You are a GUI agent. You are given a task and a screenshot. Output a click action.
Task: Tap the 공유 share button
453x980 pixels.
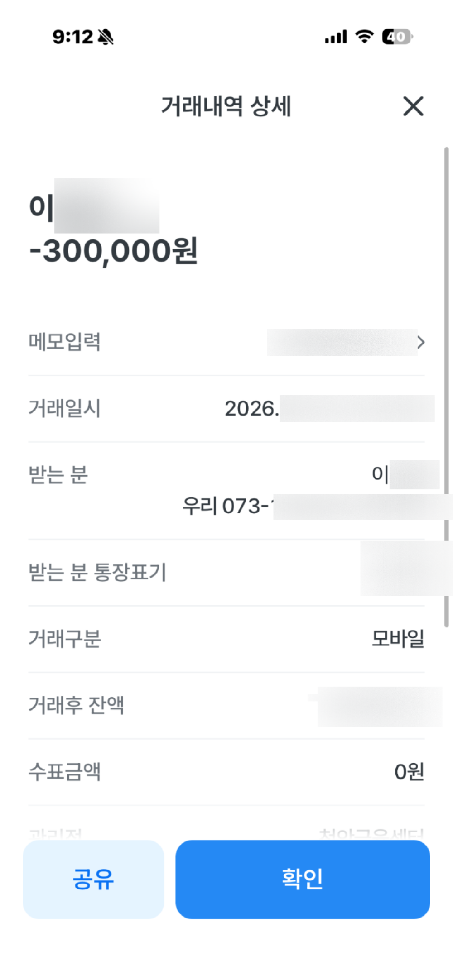tap(93, 879)
